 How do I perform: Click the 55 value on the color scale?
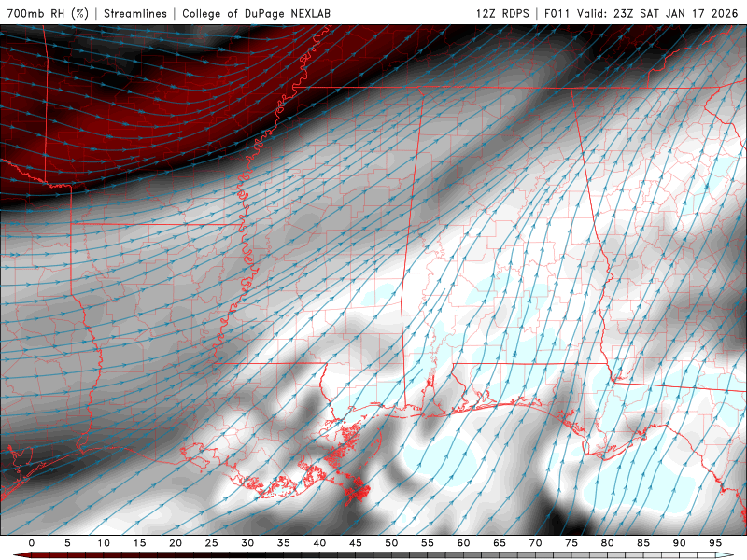pyautogui.click(x=428, y=543)
